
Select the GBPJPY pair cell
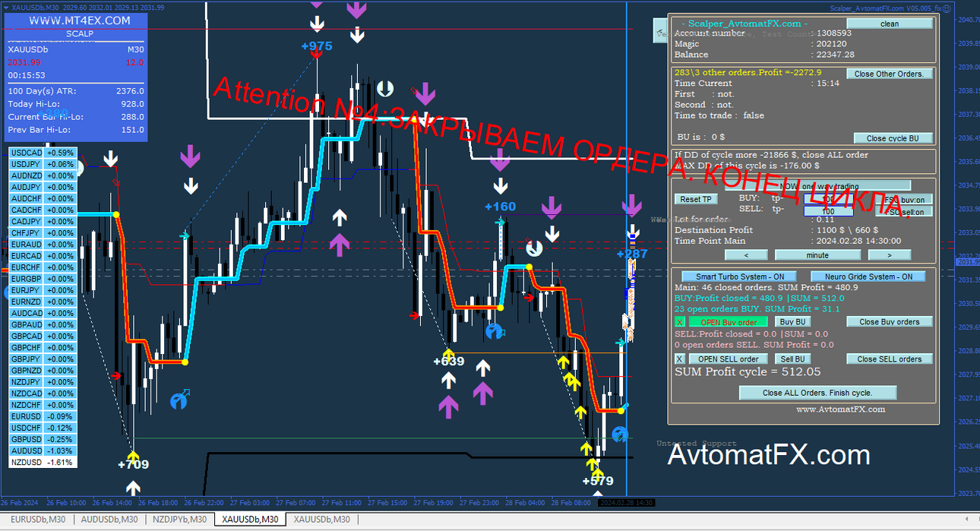[26, 359]
